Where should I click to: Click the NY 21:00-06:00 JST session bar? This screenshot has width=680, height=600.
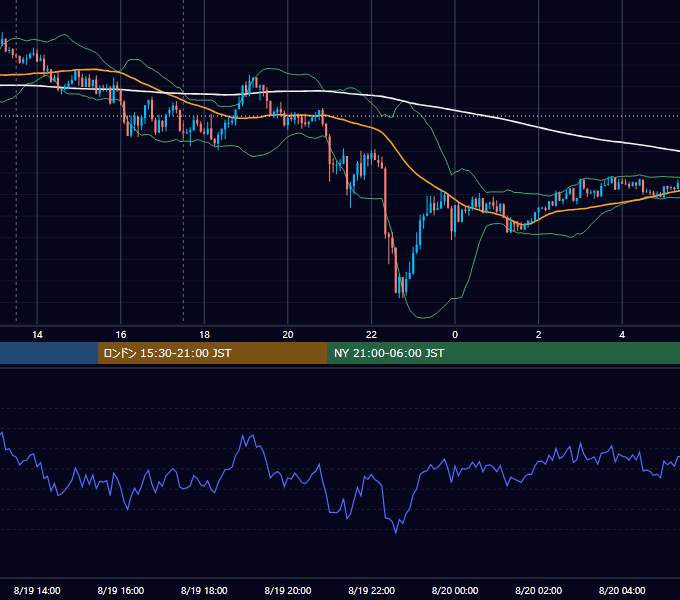coord(503,353)
